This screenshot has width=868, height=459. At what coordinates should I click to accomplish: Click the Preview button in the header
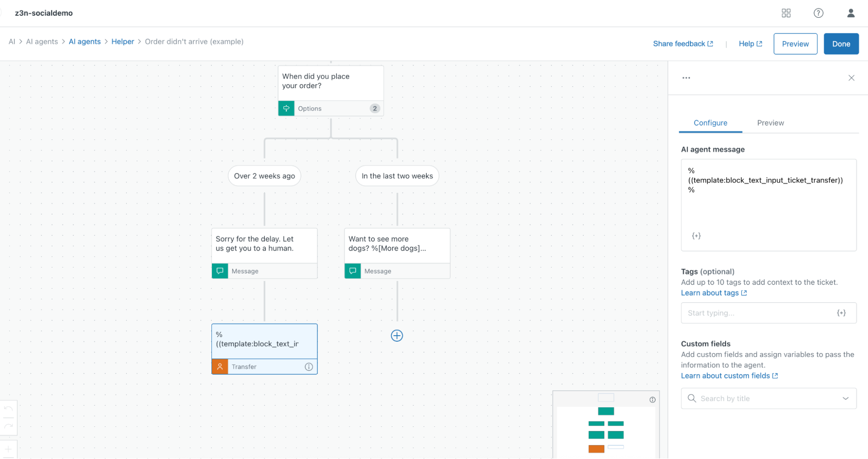795,44
